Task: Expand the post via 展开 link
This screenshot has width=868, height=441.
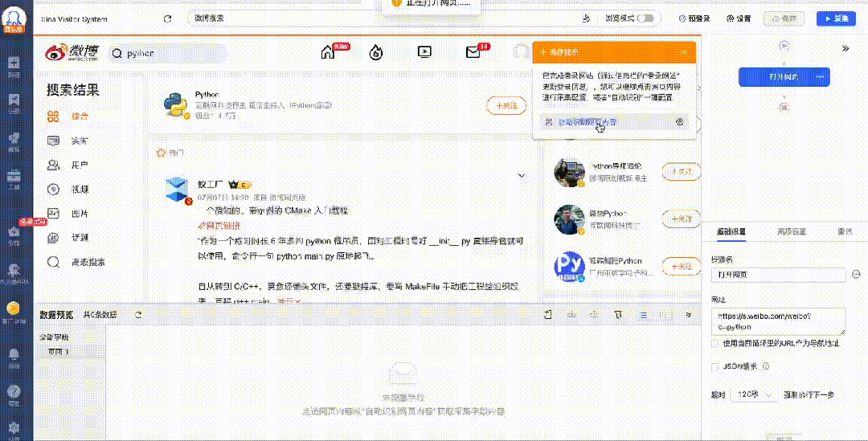Action: click(289, 301)
